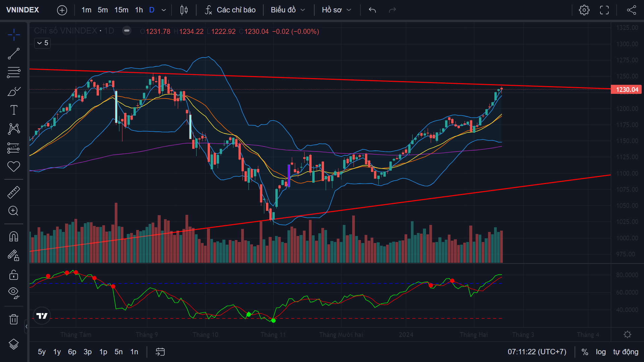The image size is (644, 362).
Task: Choose the text annotation tool
Action: click(14, 110)
